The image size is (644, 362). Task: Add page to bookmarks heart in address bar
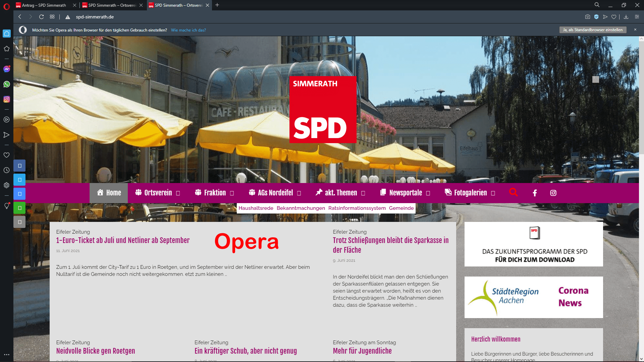click(614, 17)
